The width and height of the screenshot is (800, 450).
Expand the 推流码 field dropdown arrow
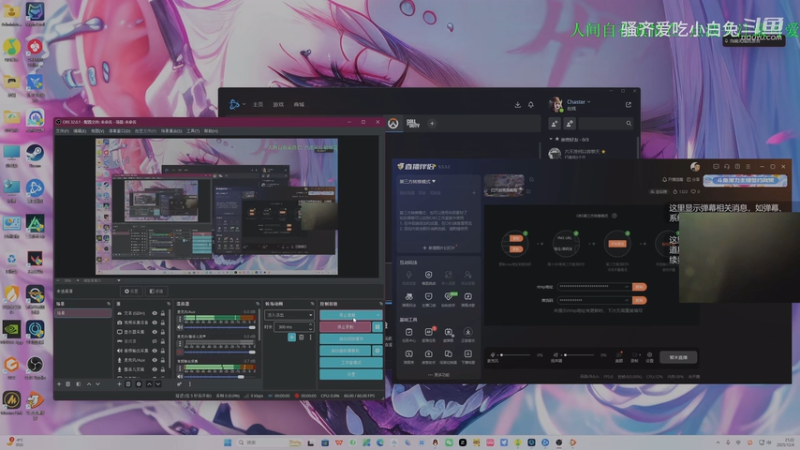point(627,300)
